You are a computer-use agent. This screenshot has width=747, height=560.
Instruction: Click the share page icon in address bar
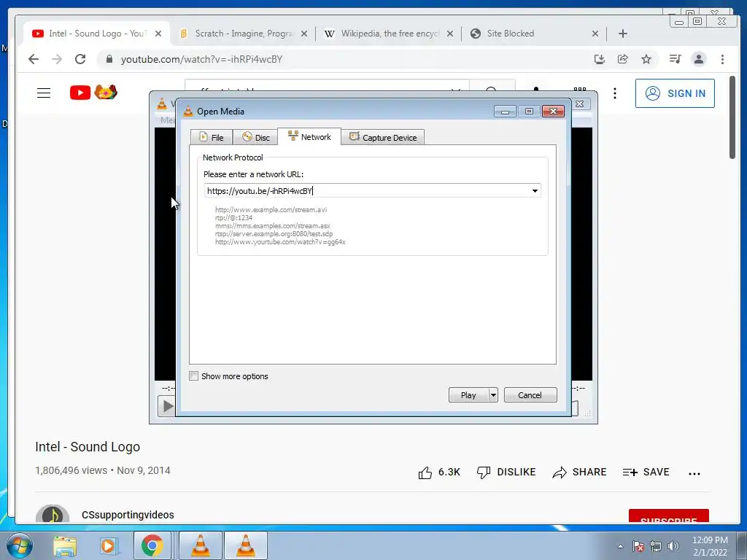coord(623,59)
